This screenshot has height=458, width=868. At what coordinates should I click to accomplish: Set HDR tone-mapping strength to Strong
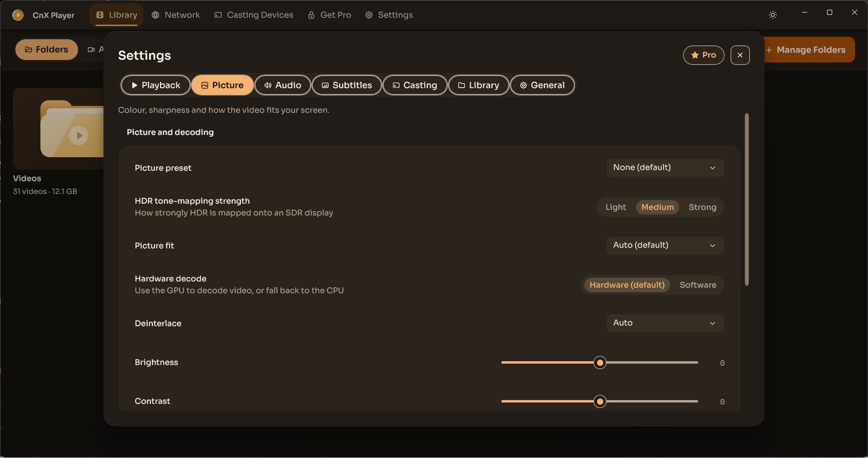point(703,207)
